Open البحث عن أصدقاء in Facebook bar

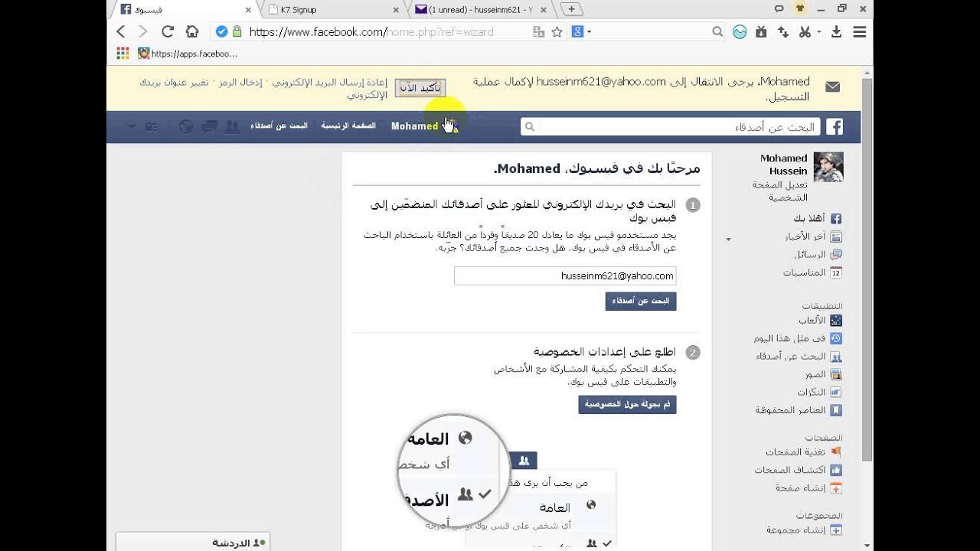tap(279, 126)
